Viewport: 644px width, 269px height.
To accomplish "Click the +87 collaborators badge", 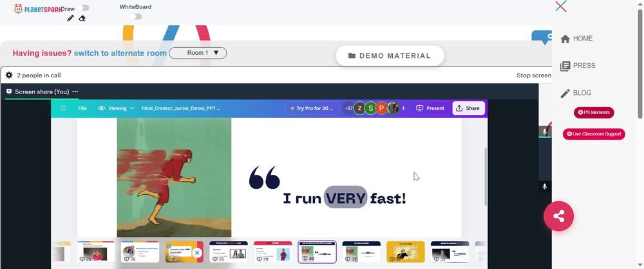I will pyautogui.click(x=348, y=108).
